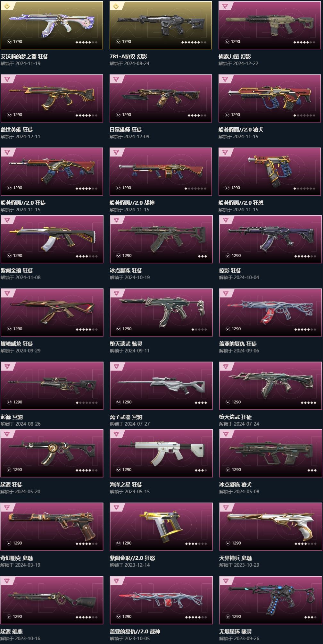Click the VP currency icon on 盖世英雄 狂徒
Screen dimensions: 323x644
(10, 115)
